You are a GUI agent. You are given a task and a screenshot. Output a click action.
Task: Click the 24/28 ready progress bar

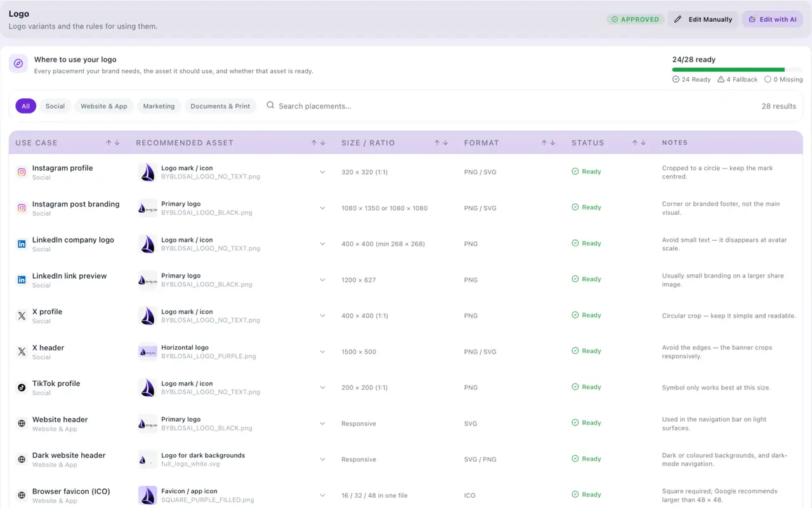[x=737, y=70]
